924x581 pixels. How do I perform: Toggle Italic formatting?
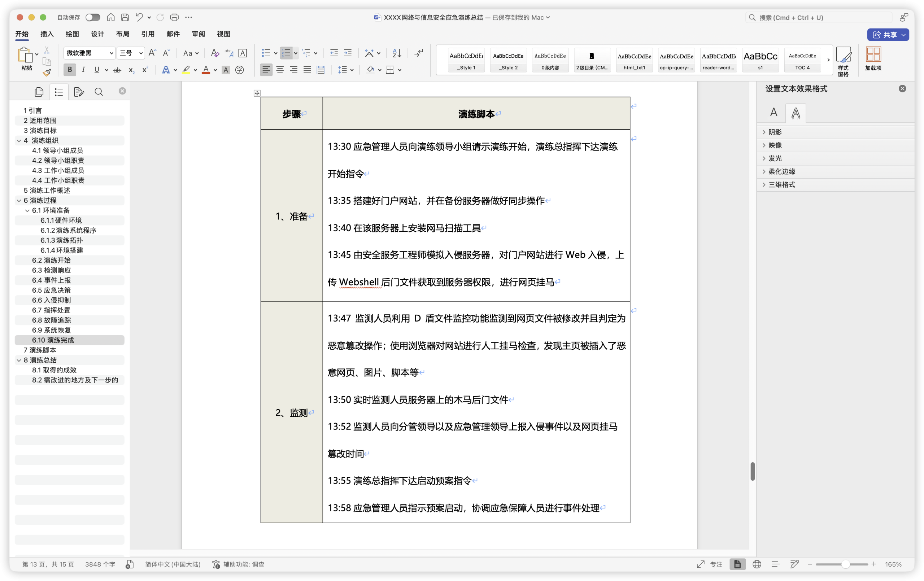(83, 70)
